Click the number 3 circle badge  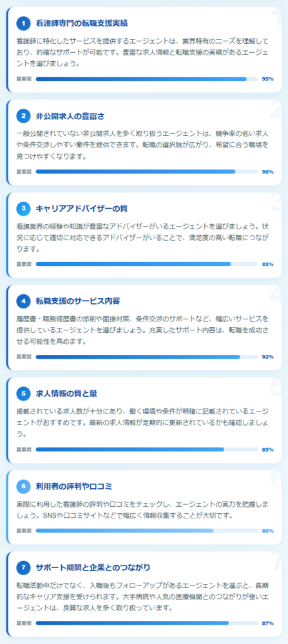point(23,209)
